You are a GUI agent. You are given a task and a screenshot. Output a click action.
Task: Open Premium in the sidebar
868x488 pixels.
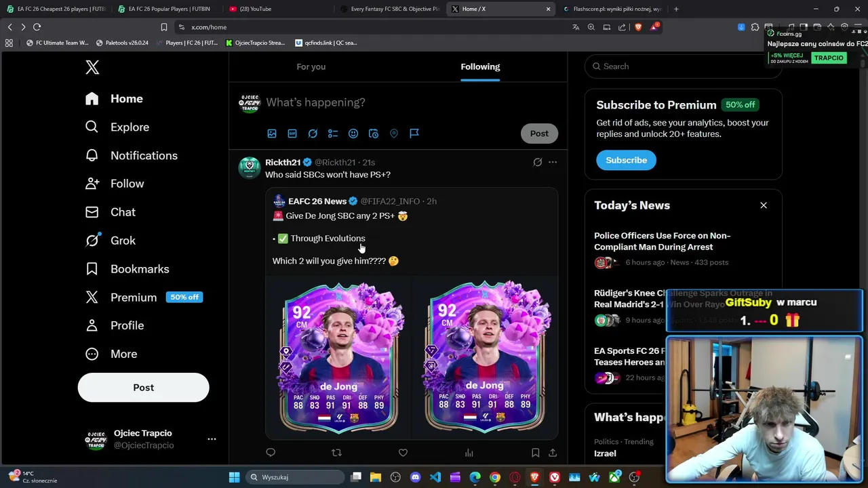[x=121, y=298]
